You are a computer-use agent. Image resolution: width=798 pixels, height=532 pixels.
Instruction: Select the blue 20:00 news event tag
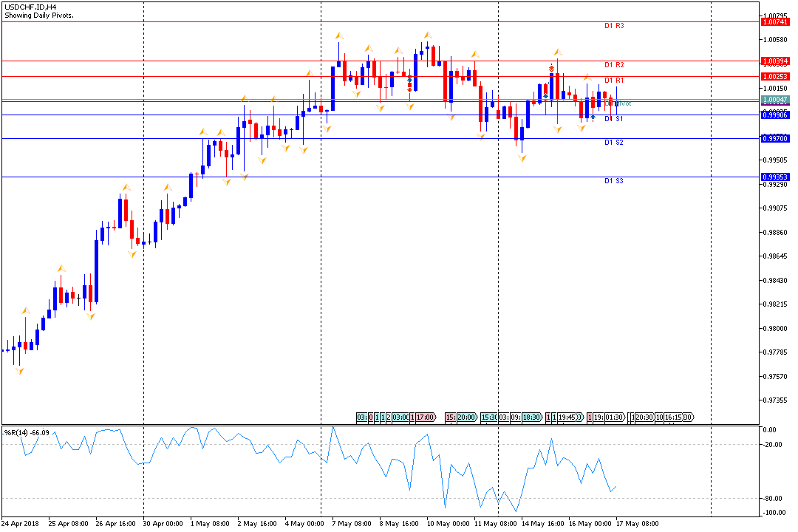click(465, 417)
